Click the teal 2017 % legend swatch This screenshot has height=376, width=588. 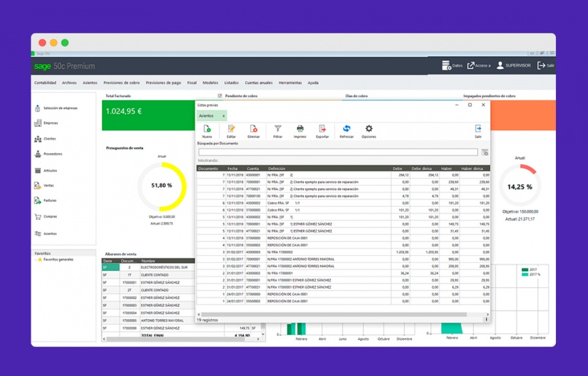[525, 275]
